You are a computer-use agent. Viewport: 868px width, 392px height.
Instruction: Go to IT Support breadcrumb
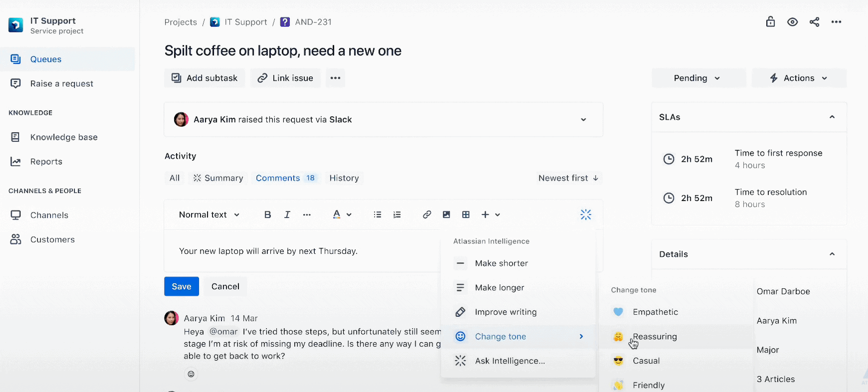click(246, 22)
